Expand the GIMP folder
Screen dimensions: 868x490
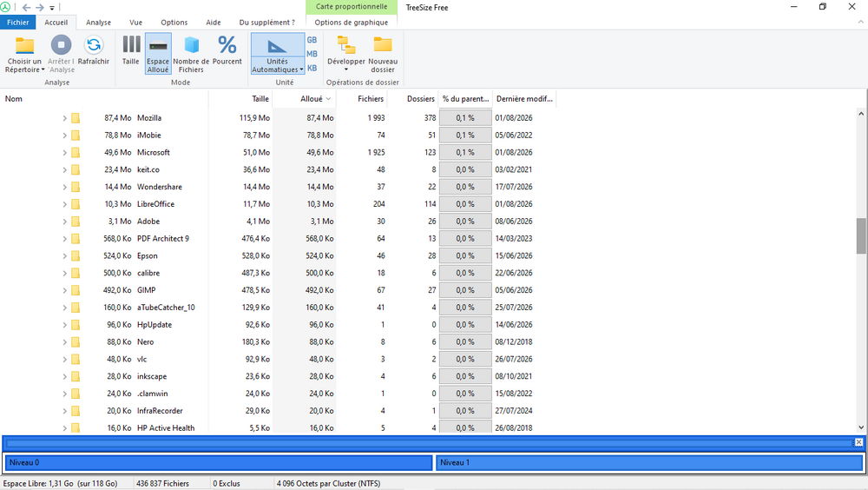pyautogui.click(x=64, y=290)
